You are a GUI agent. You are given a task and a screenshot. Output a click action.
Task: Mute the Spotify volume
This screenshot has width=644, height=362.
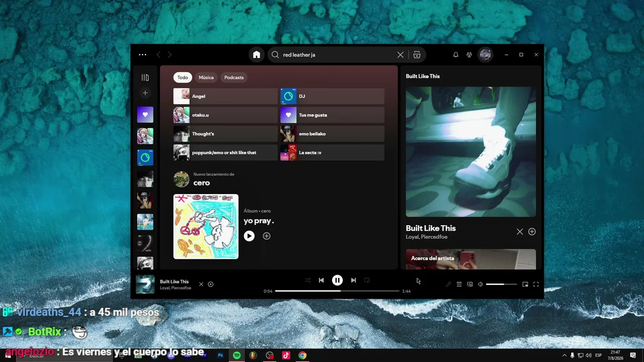pyautogui.click(x=480, y=285)
